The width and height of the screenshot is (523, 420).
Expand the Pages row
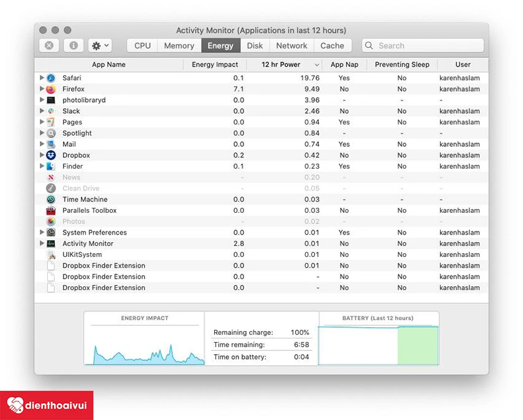pos(42,122)
